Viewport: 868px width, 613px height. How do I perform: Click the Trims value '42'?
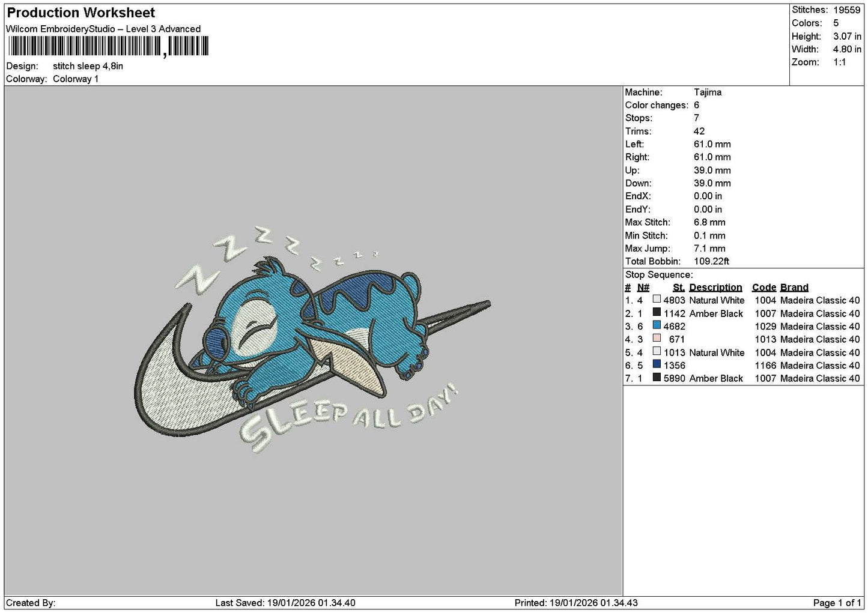click(x=699, y=131)
